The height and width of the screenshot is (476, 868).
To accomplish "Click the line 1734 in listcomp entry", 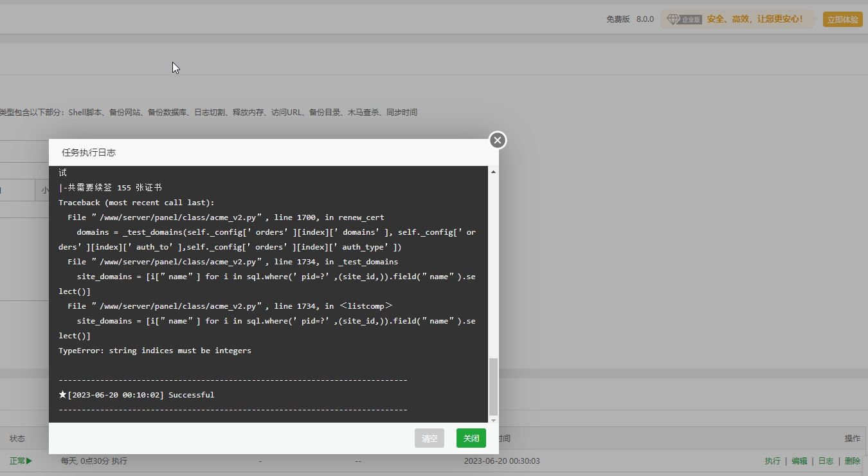I will (230, 306).
